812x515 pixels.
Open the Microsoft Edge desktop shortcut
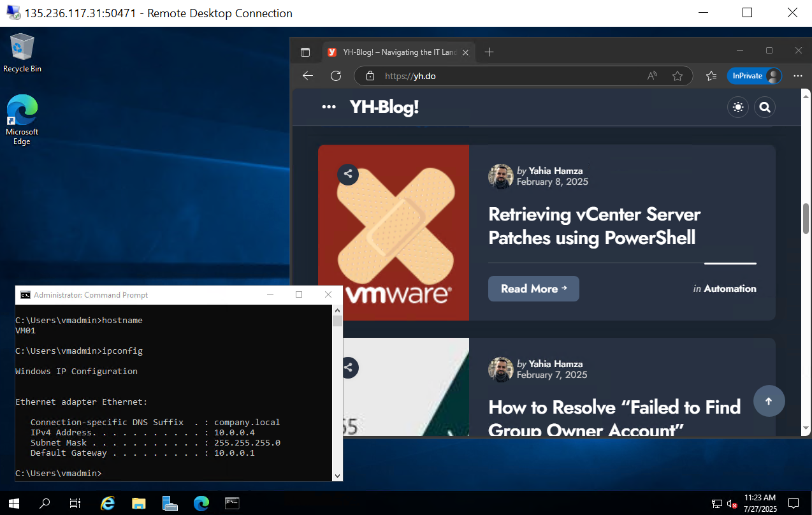tap(22, 120)
